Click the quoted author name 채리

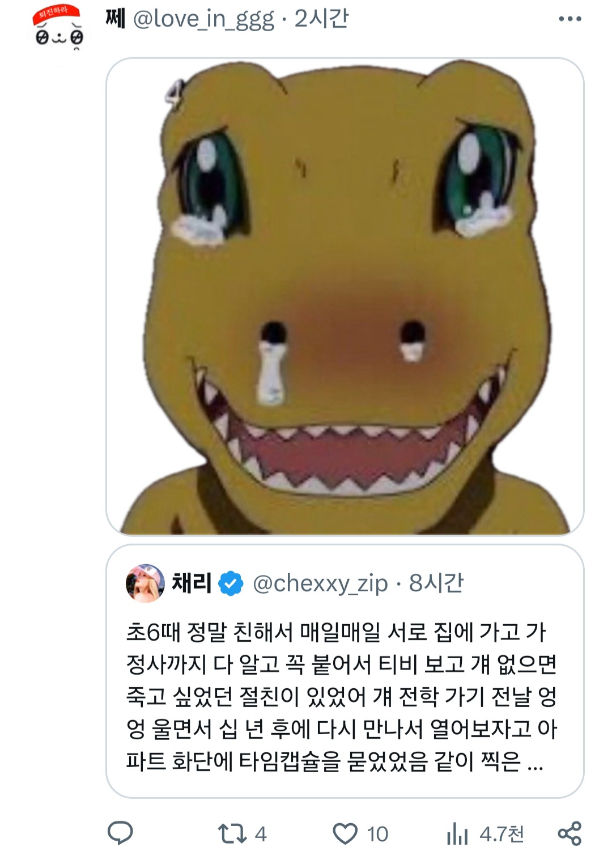(x=192, y=583)
